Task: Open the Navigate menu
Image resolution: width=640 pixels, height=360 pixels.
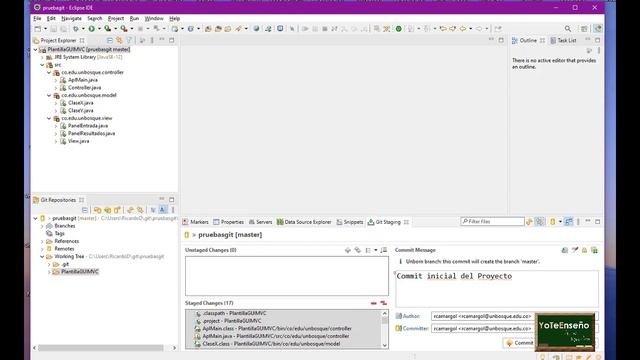Action: coord(71,18)
